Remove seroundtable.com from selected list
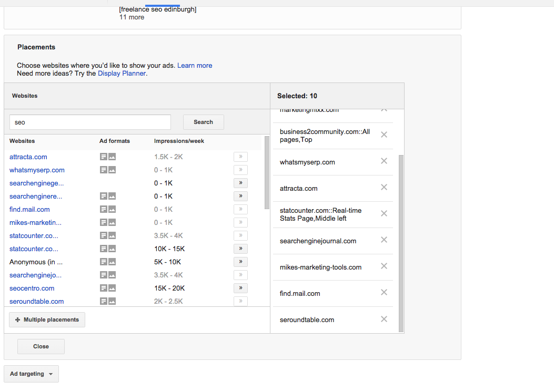Image resolution: width=554 pixels, height=392 pixels. click(384, 319)
